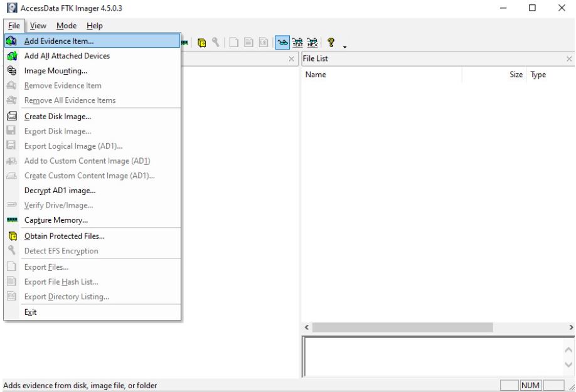Image resolution: width=576 pixels, height=392 pixels.
Task: Close the File List pane
Action: [569, 59]
